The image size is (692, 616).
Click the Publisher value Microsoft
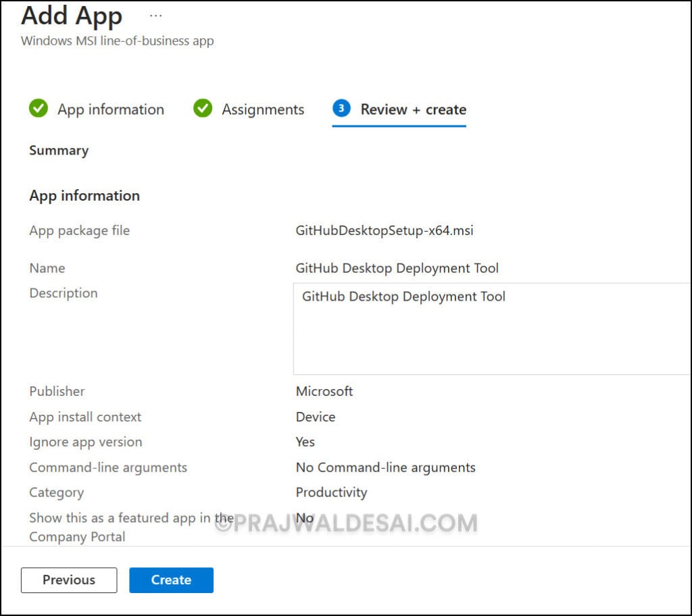coord(324,391)
